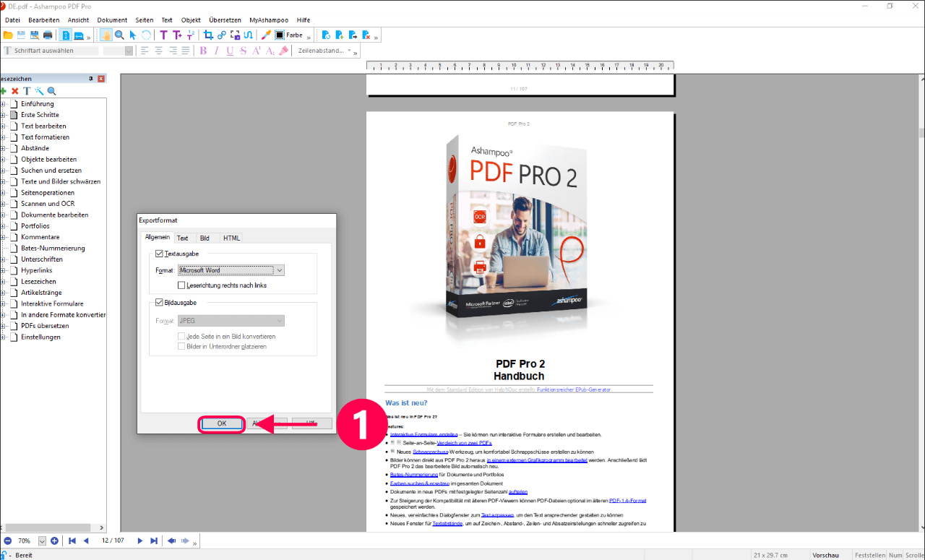
Task: Uncheck the Bildausgabe checkbox
Action: click(159, 303)
